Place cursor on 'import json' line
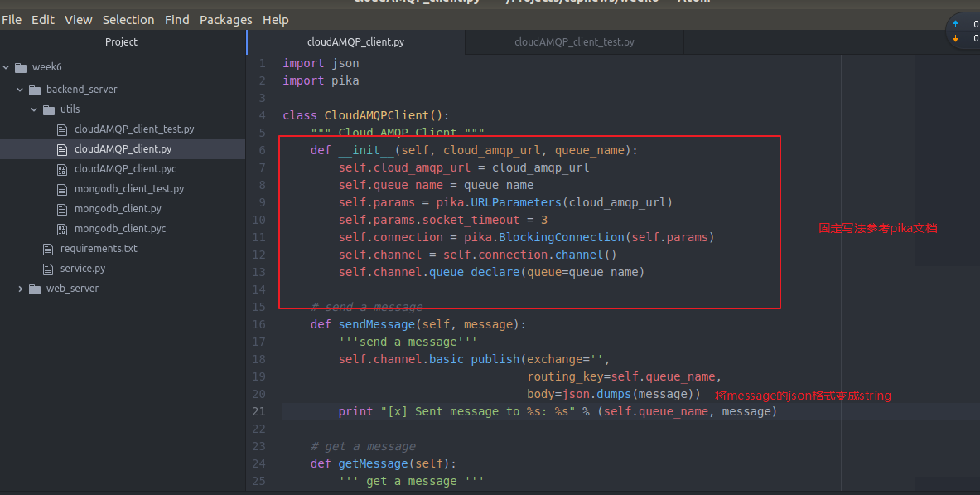The image size is (980, 495). (321, 63)
